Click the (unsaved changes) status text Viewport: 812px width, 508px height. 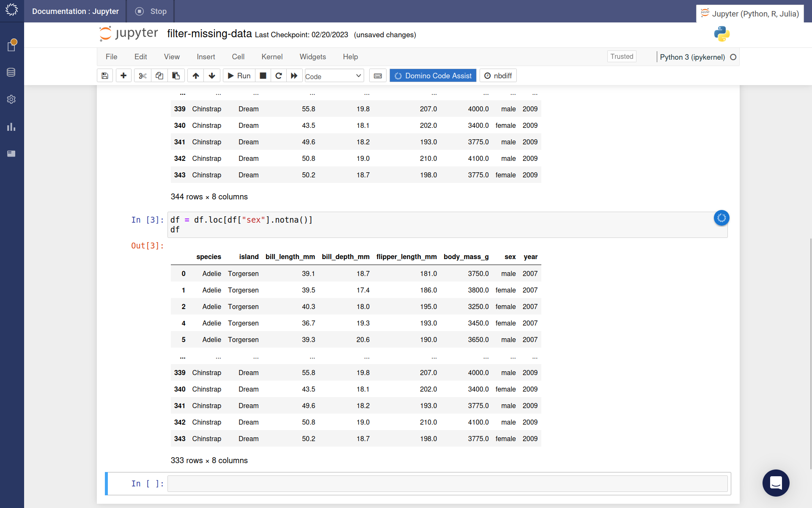(x=385, y=35)
